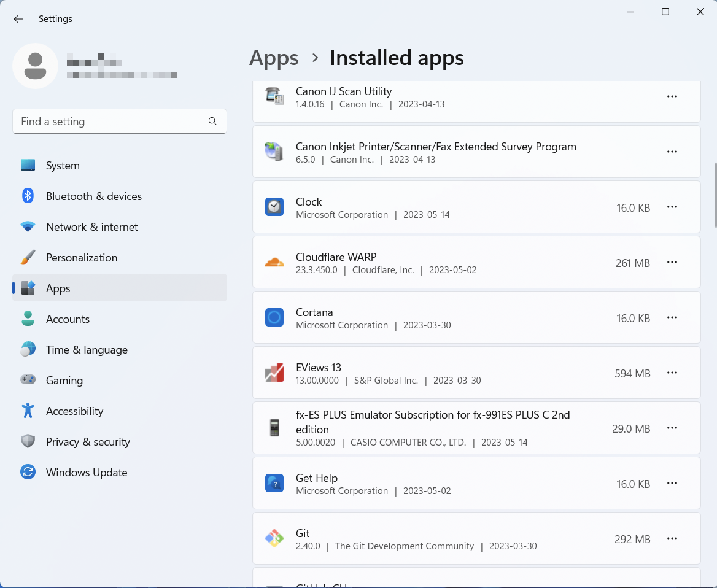The image size is (717, 588).
Task: Click the Clock app icon
Action: (274, 207)
